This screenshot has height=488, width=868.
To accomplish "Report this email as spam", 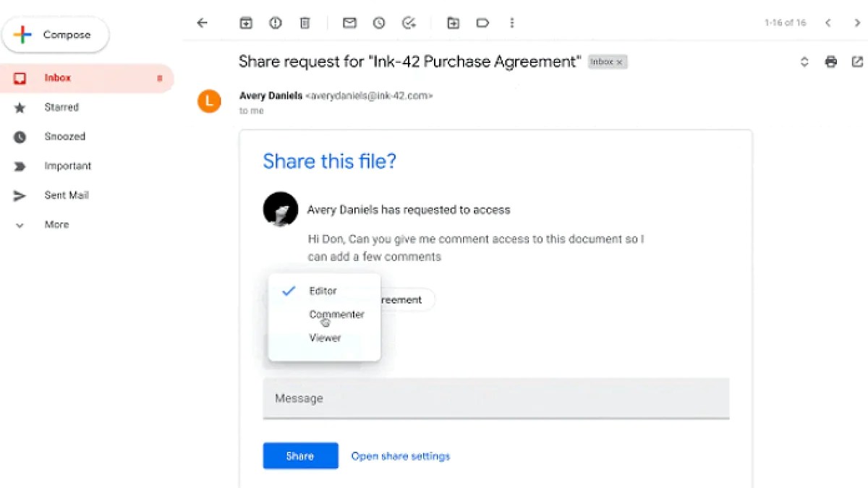I will tap(276, 22).
